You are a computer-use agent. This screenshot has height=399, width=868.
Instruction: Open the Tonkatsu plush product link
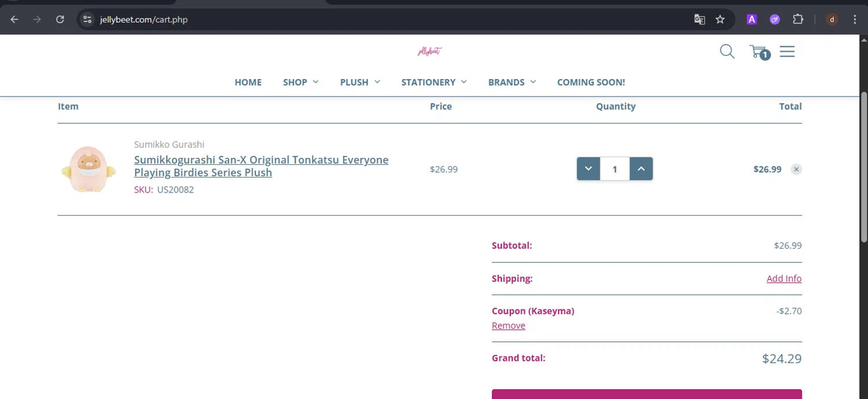pos(261,166)
